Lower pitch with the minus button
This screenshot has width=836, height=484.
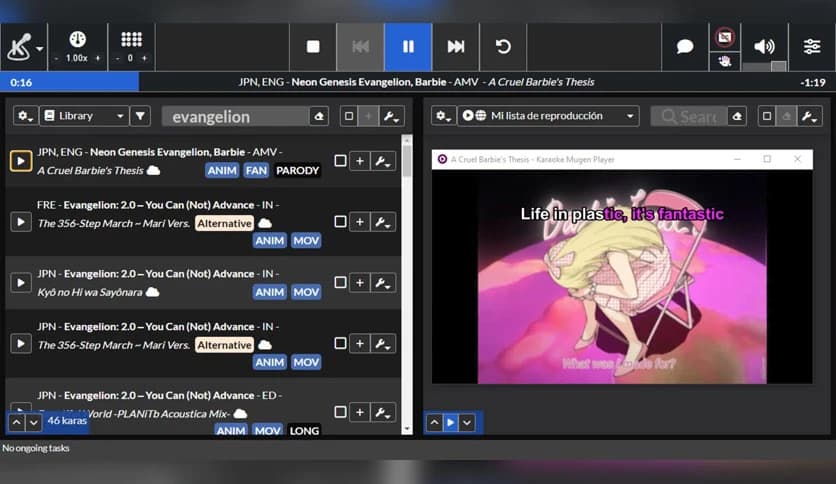tap(117, 58)
